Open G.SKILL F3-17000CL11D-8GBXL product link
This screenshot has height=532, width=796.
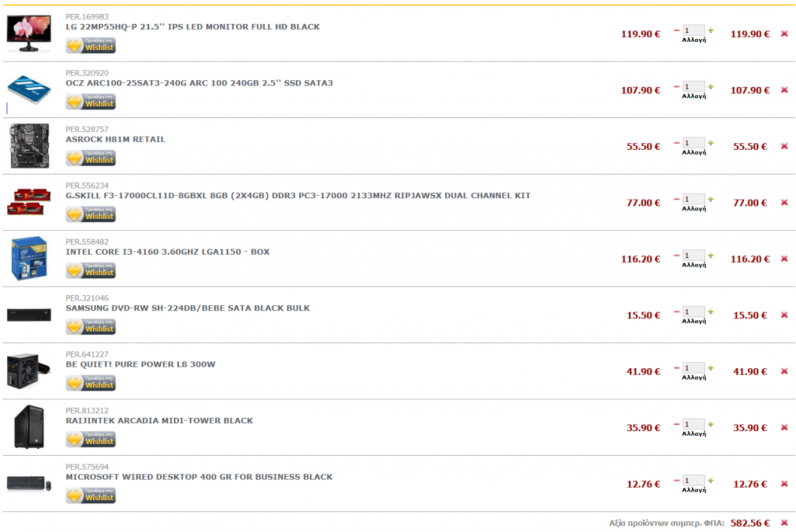tap(298, 196)
